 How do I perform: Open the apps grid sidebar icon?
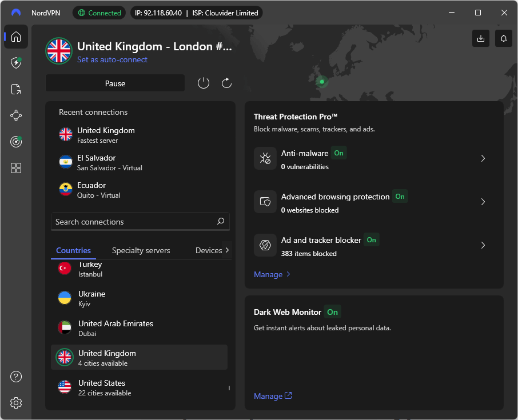(x=16, y=168)
